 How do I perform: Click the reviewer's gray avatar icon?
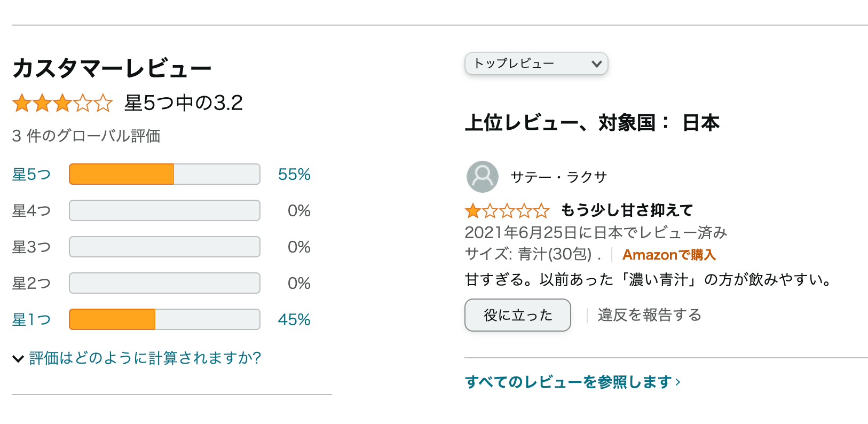(483, 177)
